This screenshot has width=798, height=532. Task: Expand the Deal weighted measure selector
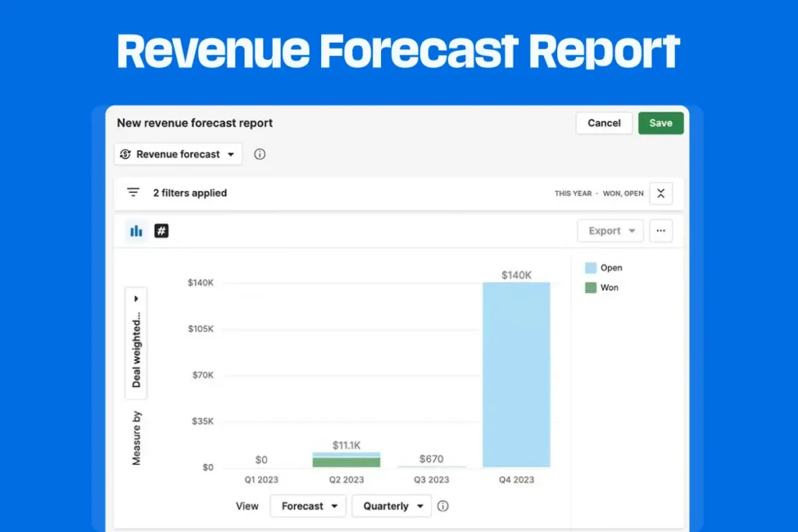click(136, 344)
